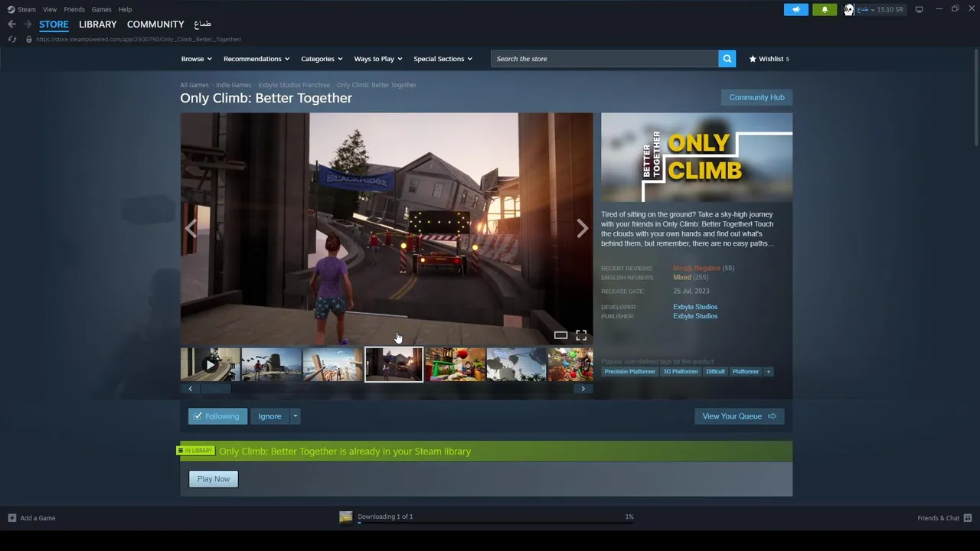This screenshot has height=551, width=980.
Task: Select the trailer video thumbnail
Action: 211,365
